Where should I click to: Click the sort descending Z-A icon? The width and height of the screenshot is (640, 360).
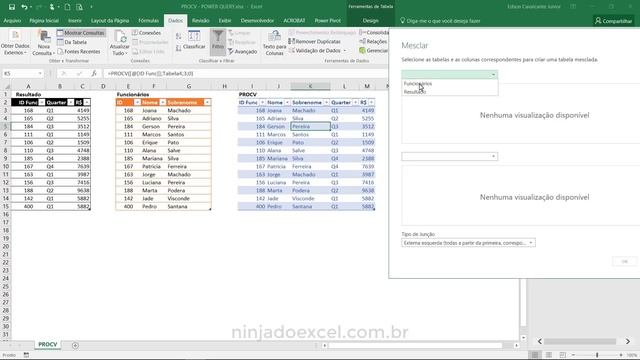pyautogui.click(x=179, y=48)
